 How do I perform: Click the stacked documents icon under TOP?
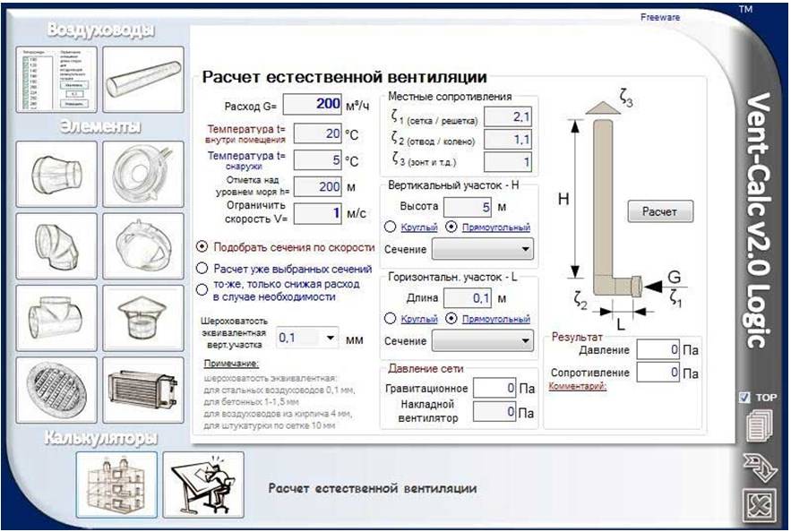(x=759, y=425)
